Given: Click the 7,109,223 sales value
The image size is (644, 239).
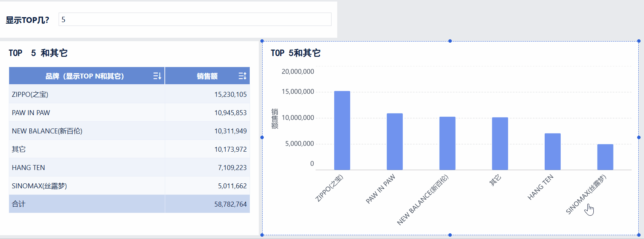Looking at the screenshot, I should pos(232,167).
